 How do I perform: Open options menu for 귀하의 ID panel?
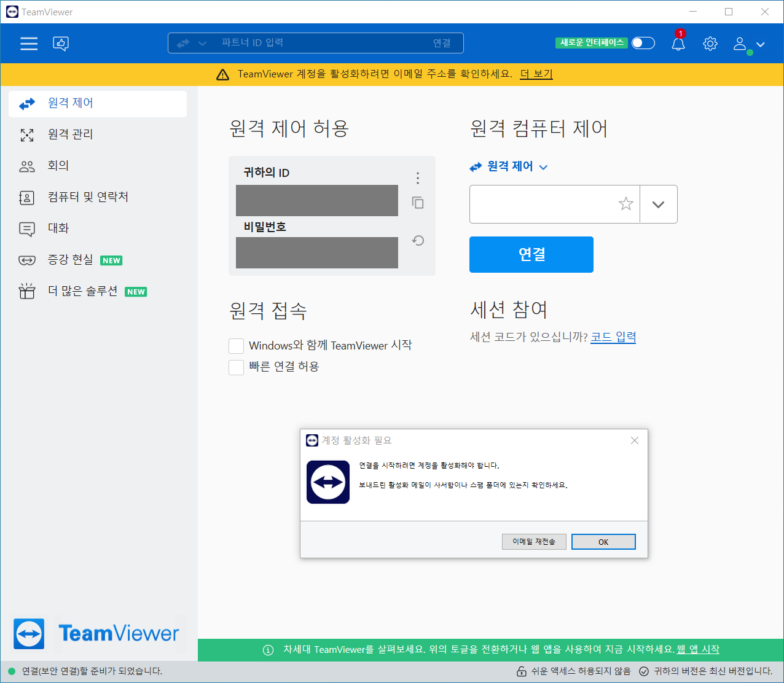point(417,178)
